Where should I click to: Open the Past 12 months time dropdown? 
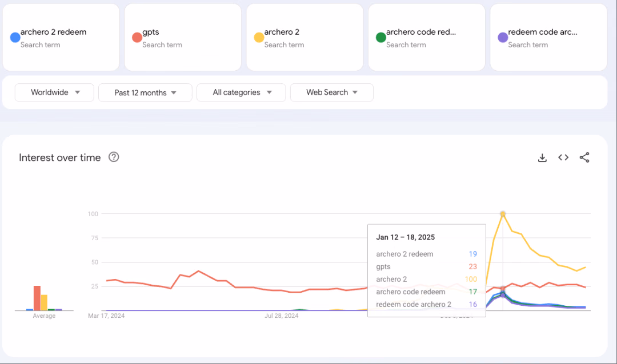145,92
